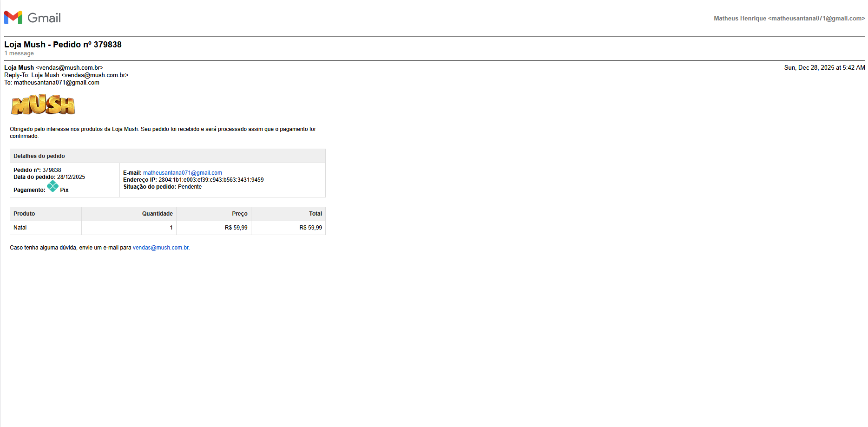Click the quantity cell showing '1'
868x427 pixels.
[x=129, y=228]
